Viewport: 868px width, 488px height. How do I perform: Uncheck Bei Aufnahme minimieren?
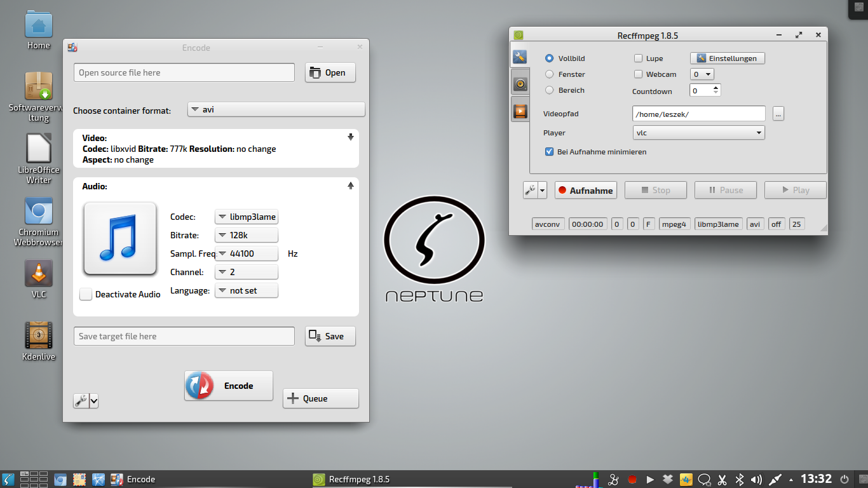pos(550,152)
